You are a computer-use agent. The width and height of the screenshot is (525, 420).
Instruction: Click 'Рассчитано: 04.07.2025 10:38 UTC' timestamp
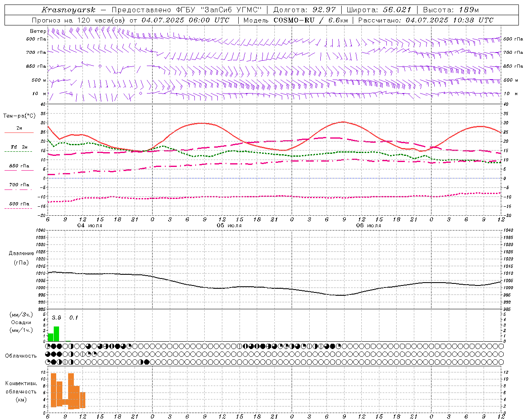[x=426, y=20]
